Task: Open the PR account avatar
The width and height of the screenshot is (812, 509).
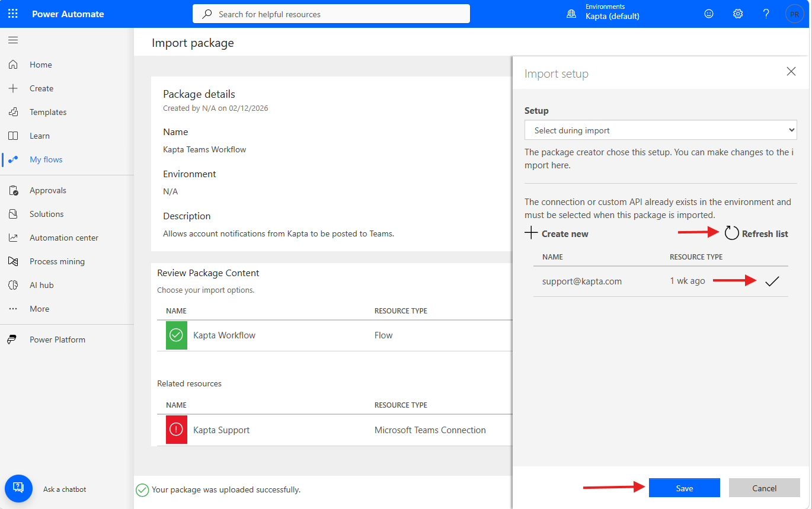Action: [x=795, y=14]
